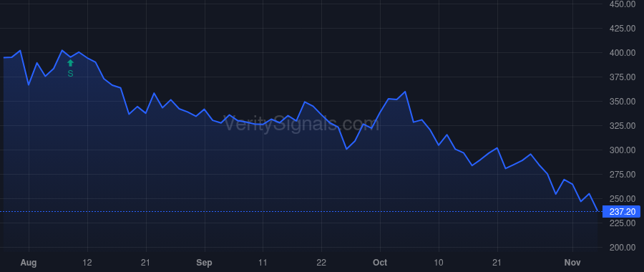Select the 237.20 current price label
This screenshot has width=644, height=272.
(x=621, y=212)
